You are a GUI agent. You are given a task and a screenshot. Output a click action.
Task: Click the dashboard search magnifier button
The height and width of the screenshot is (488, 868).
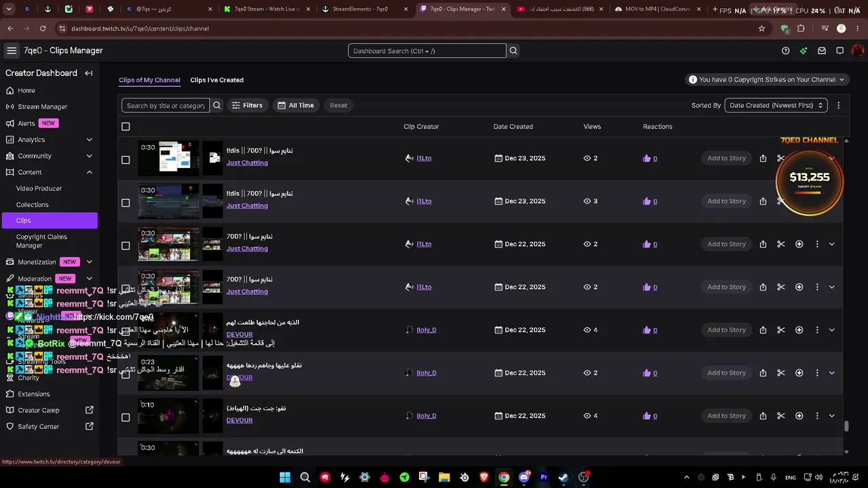pyautogui.click(x=513, y=51)
